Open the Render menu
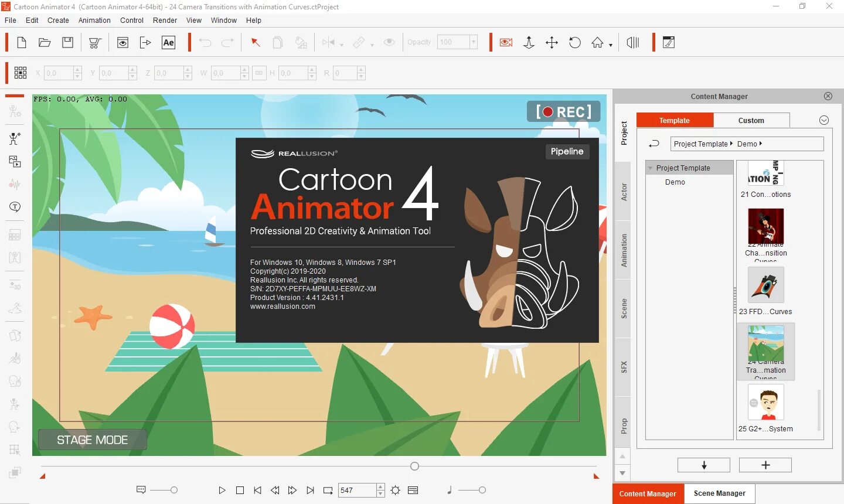Viewport: 844px width, 504px height. point(165,20)
